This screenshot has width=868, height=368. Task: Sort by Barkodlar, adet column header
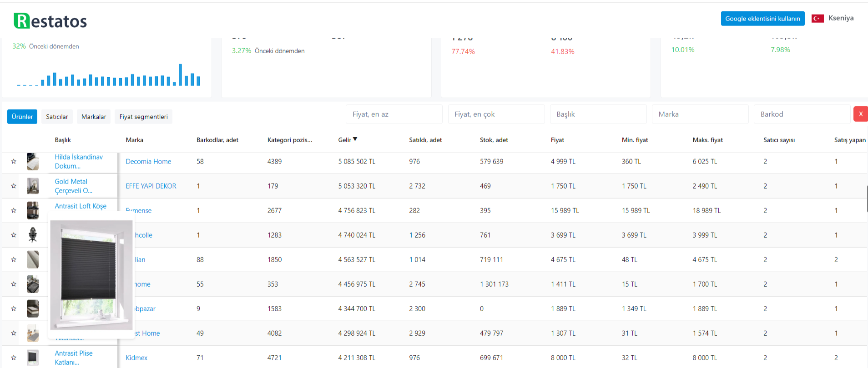(217, 140)
